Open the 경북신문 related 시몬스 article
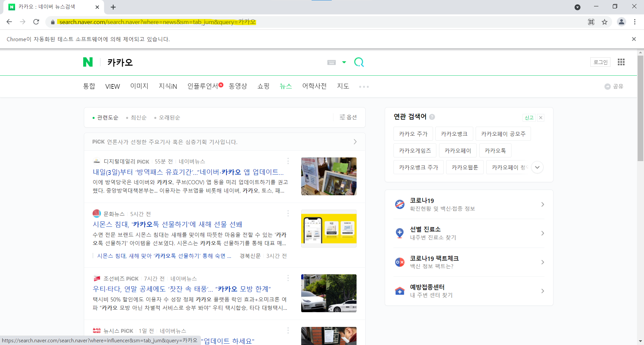This screenshot has height=345, width=644. 164,256
